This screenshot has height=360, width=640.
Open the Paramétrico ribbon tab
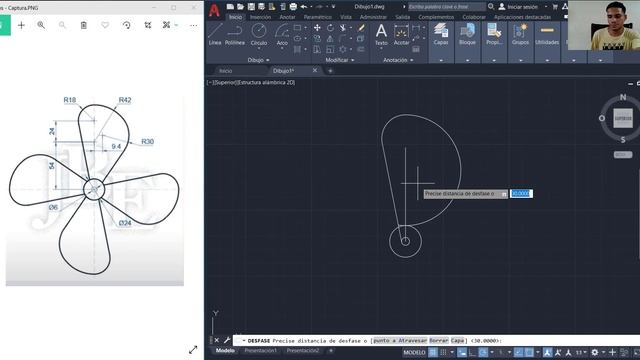coord(318,17)
